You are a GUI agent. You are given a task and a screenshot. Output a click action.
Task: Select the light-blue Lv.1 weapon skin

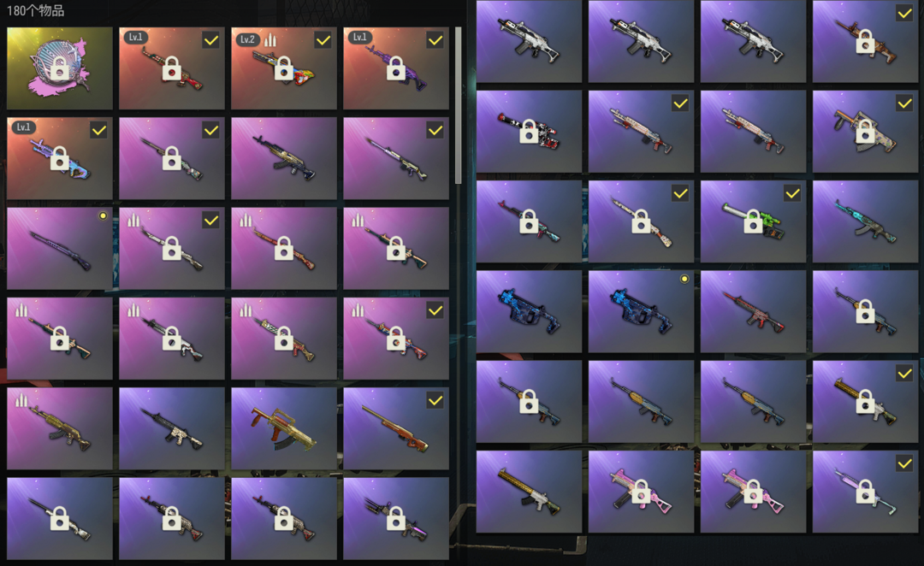coord(60,158)
